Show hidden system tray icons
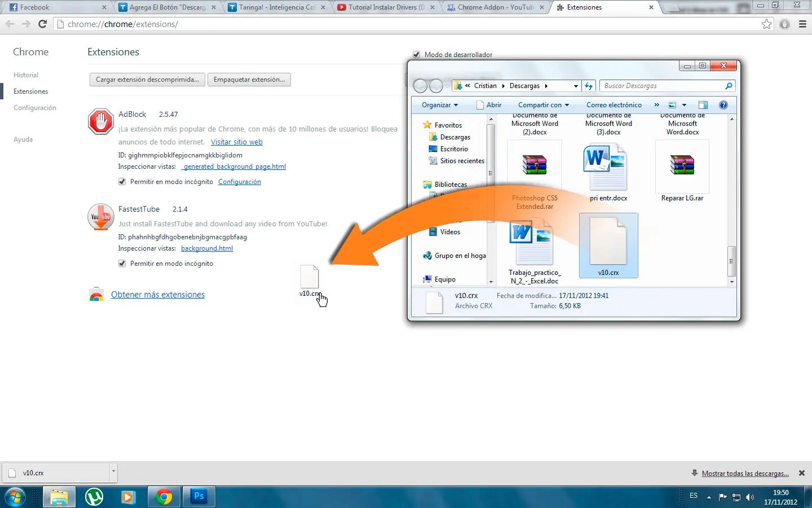Viewport: 812px width, 508px height. tap(709, 497)
